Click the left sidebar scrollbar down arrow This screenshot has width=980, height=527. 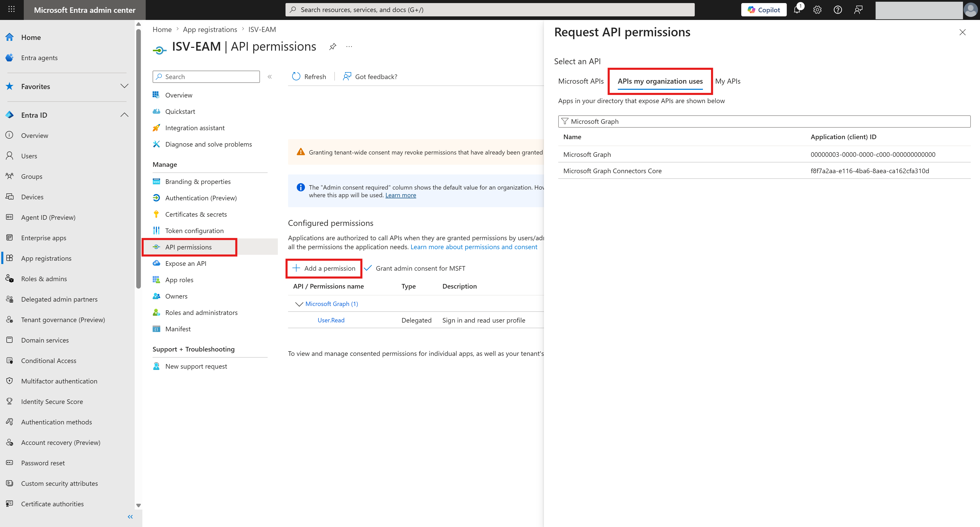tap(139, 505)
